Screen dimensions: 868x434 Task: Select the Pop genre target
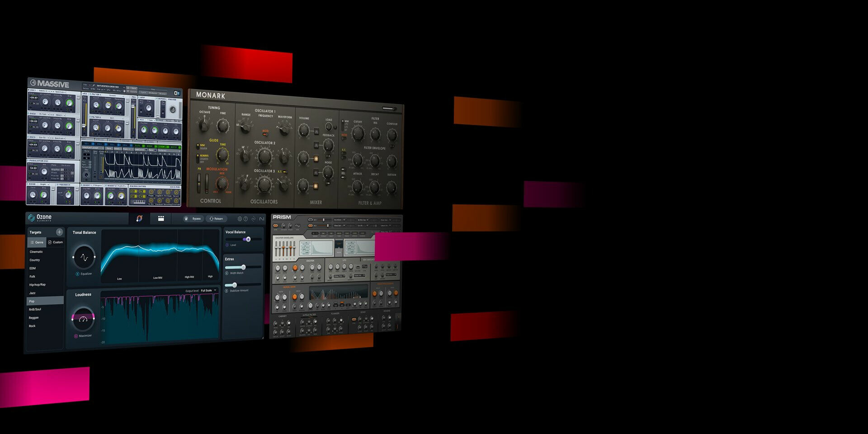click(45, 301)
